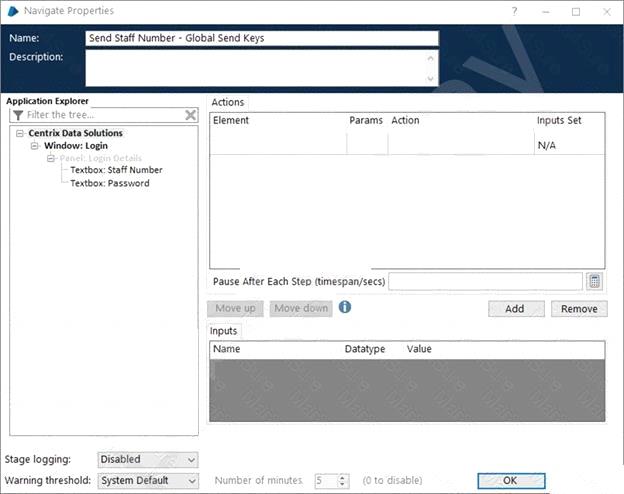This screenshot has height=494, width=624.
Task: Focus the Pause After Each Step field
Action: pos(485,282)
